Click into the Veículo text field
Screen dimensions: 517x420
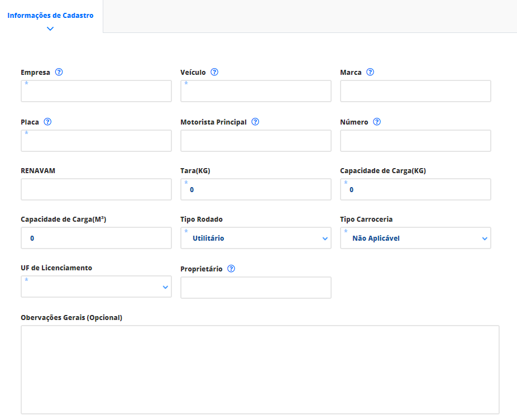tap(256, 91)
